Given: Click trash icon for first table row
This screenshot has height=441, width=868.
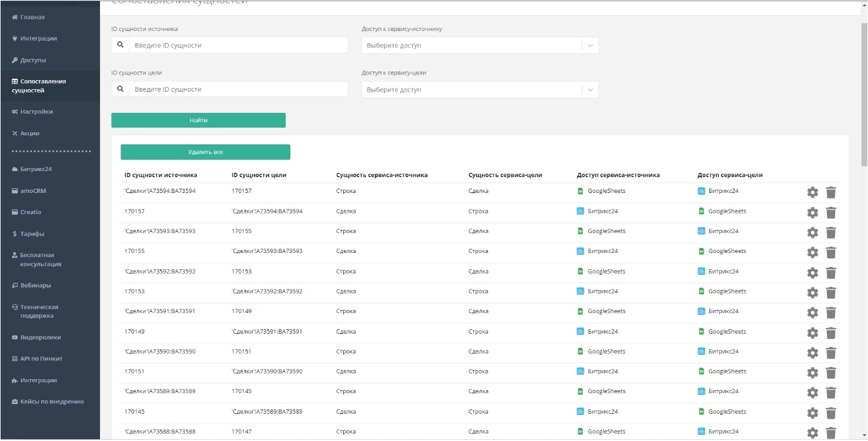Looking at the screenshot, I should coord(831,192).
